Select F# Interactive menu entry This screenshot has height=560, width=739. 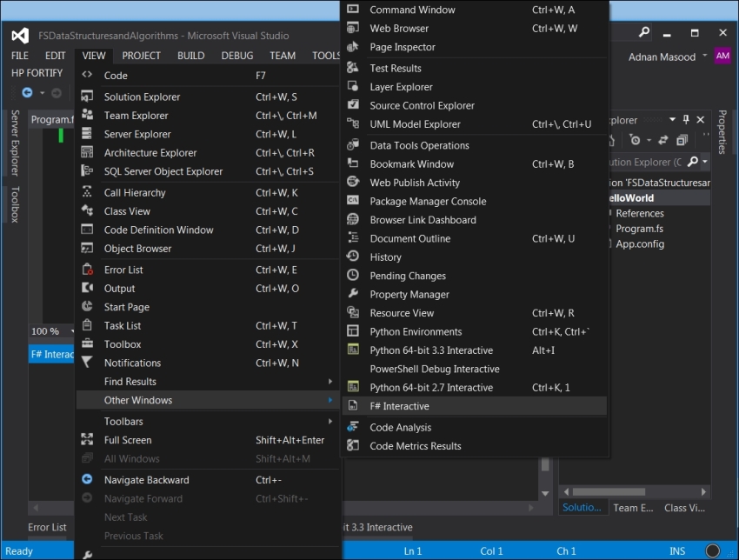point(475,406)
